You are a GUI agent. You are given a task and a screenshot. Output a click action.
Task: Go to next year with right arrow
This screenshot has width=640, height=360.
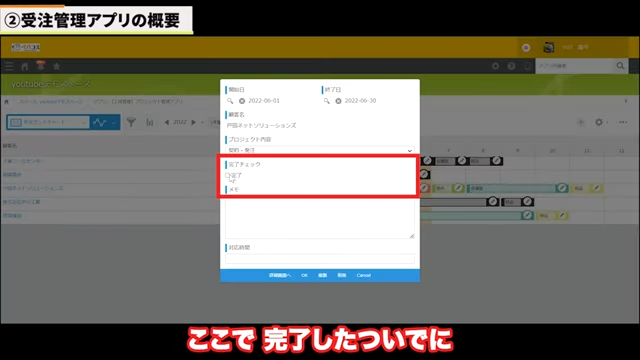193,122
